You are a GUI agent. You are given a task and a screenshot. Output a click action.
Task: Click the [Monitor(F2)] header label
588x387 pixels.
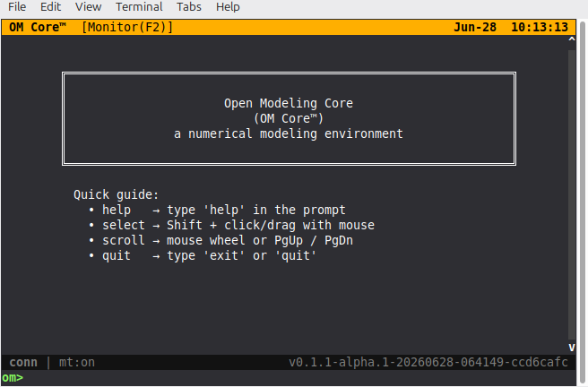[x=127, y=27]
